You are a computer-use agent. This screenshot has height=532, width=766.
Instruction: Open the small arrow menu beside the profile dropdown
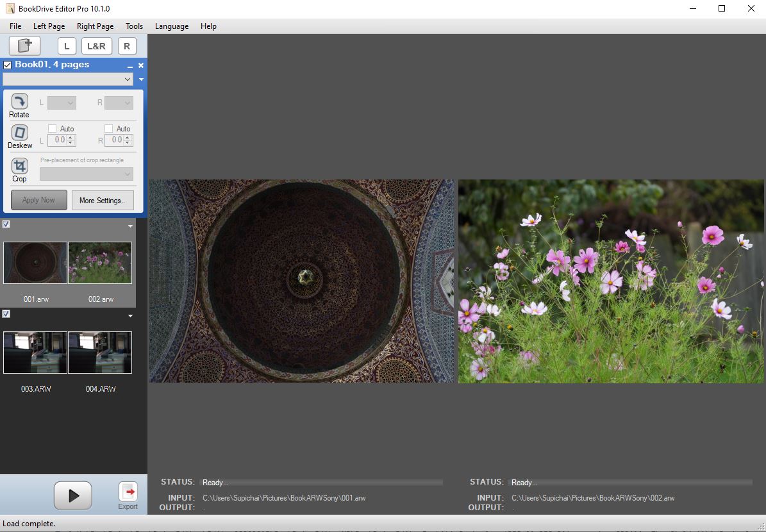[x=141, y=79]
